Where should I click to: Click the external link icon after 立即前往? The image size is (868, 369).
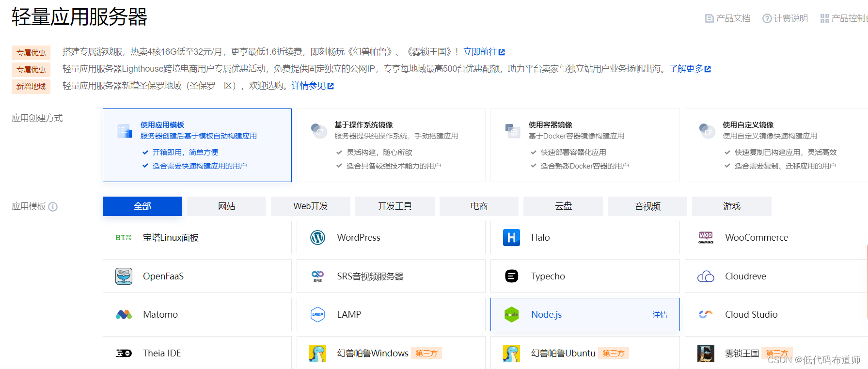coord(502,52)
